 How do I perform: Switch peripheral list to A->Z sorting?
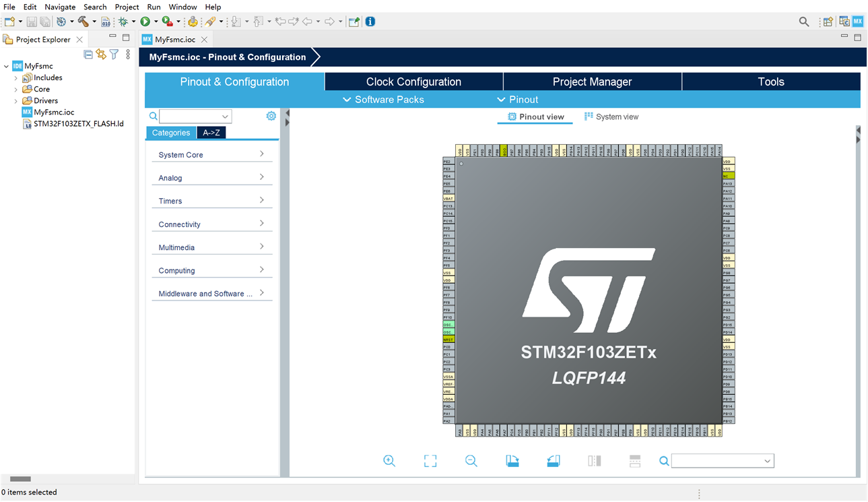(x=211, y=133)
